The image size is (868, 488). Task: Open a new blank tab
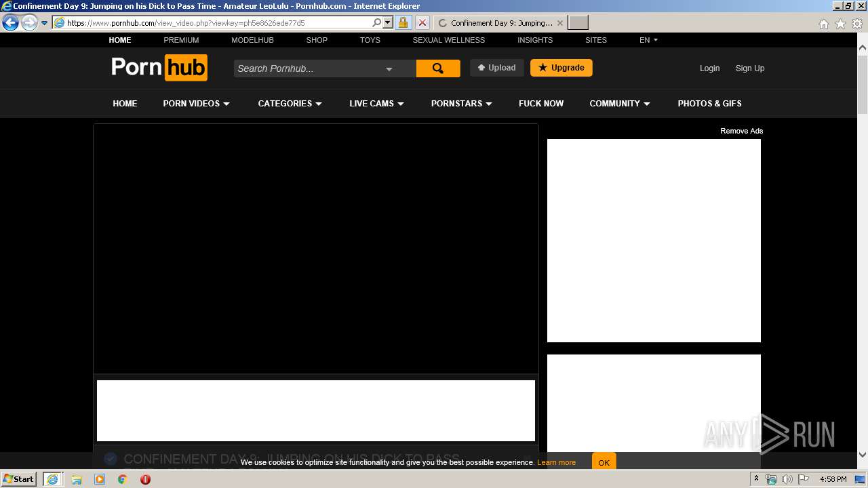(578, 23)
